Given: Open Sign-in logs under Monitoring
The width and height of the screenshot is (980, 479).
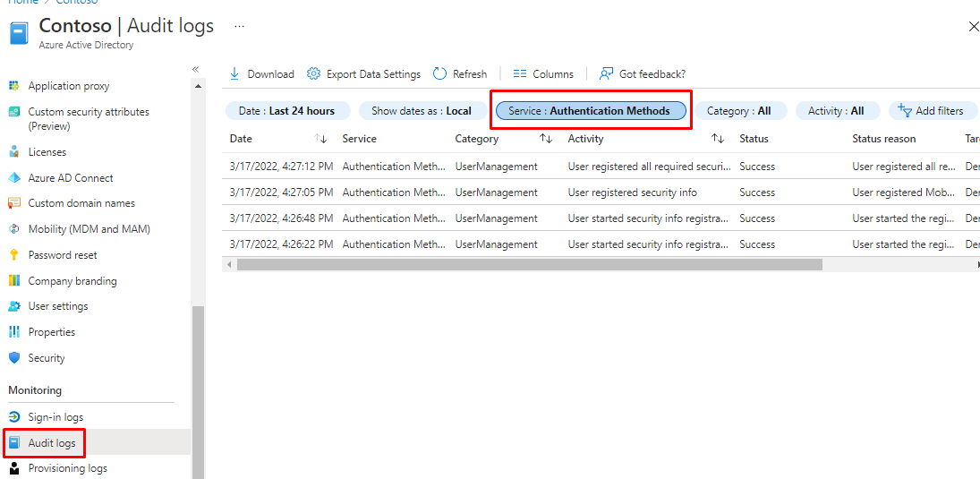Looking at the screenshot, I should click(55, 417).
